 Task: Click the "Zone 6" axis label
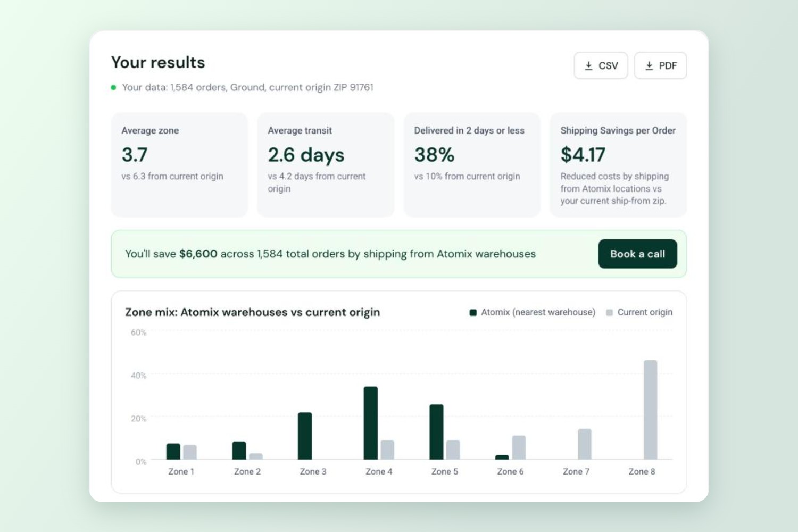click(510, 471)
